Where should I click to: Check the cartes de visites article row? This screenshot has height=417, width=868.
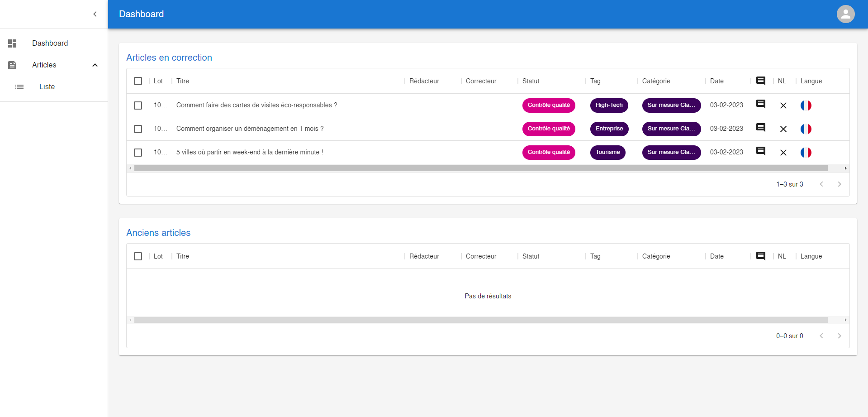(x=138, y=105)
